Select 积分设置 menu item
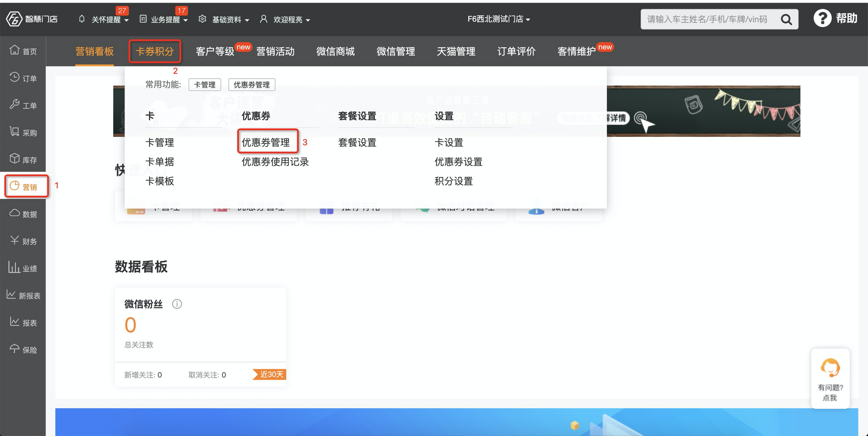This screenshot has width=868, height=436. (x=454, y=181)
